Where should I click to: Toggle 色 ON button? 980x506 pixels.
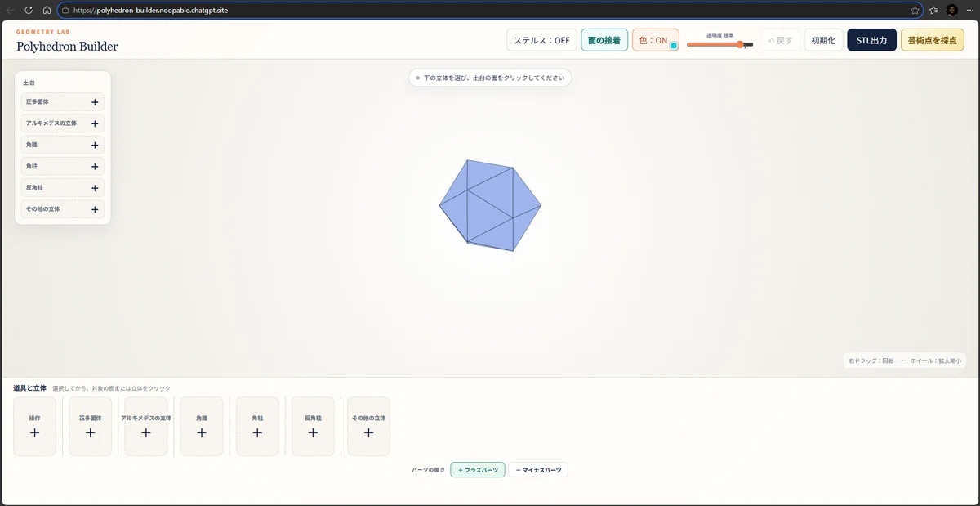click(x=656, y=40)
